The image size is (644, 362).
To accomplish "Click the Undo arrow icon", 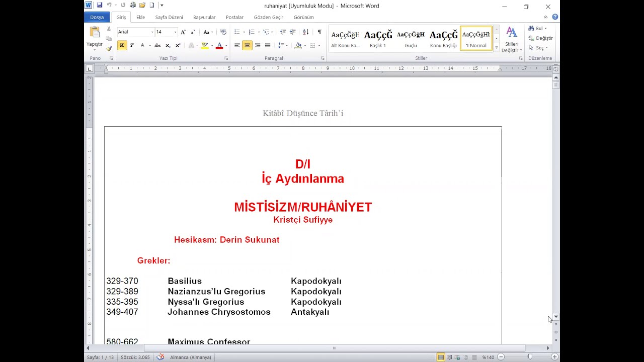I will (x=109, y=5).
